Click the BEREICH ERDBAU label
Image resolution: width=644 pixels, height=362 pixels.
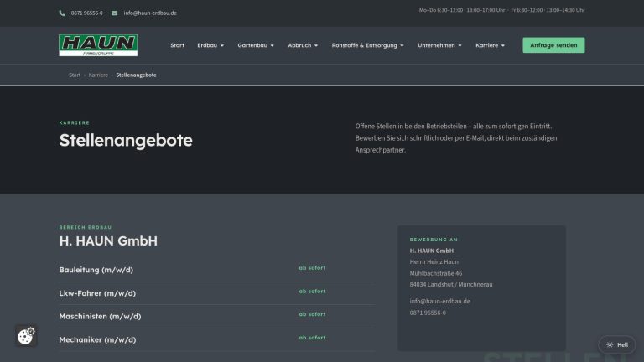tap(86, 227)
